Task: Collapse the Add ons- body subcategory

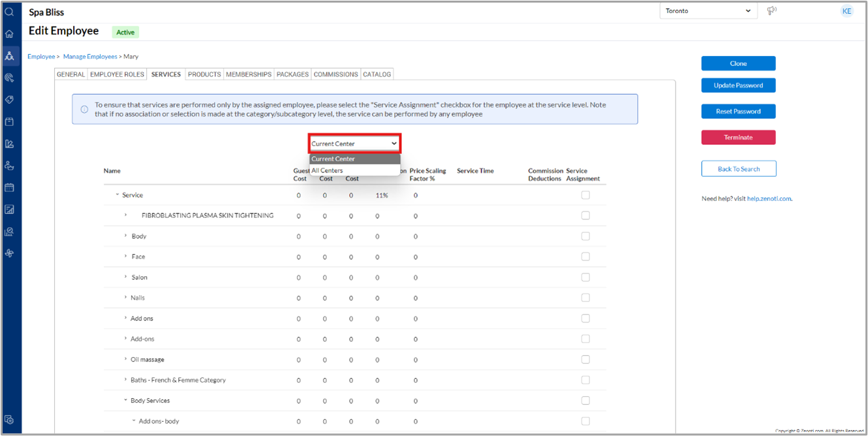Action: [x=134, y=421]
